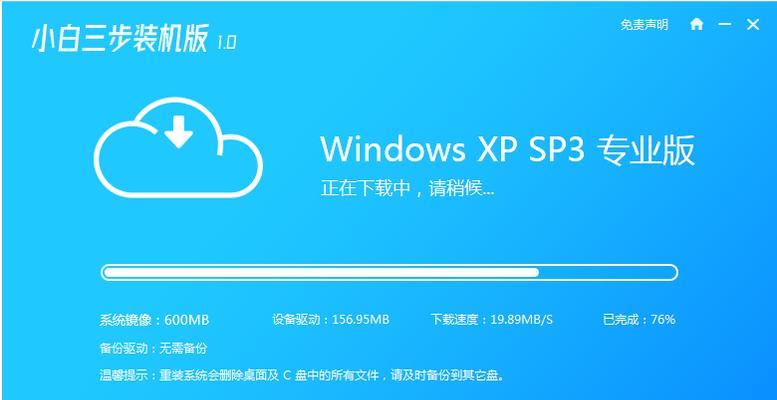This screenshot has height=400, width=777.
Task: Click the 1.0 version number
Action: pos(226,43)
